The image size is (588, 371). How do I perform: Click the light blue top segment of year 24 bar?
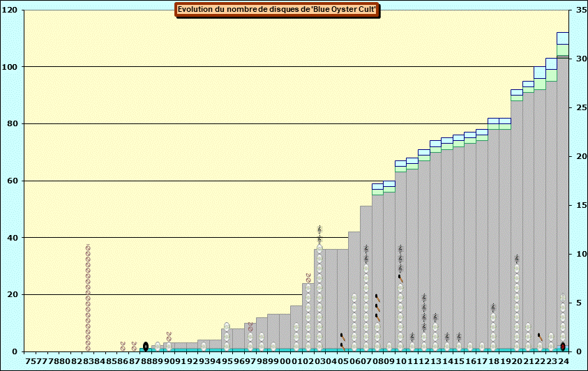[x=562, y=38]
